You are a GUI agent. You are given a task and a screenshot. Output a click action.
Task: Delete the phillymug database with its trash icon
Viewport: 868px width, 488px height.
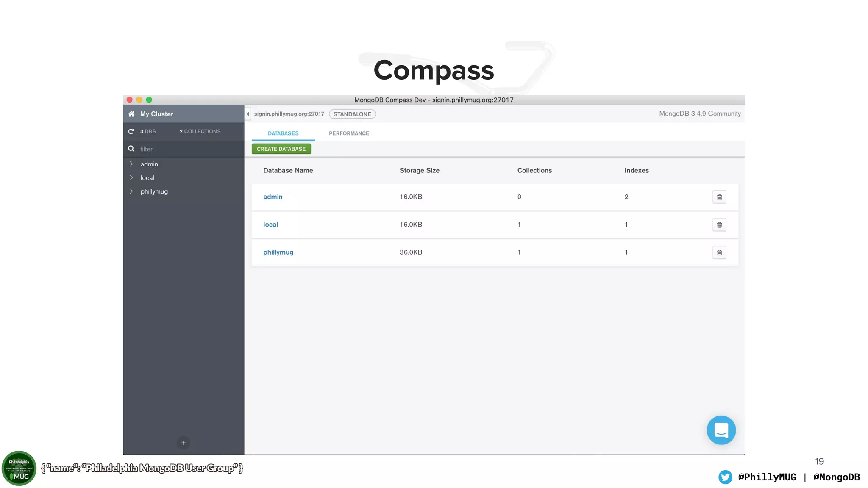point(719,252)
